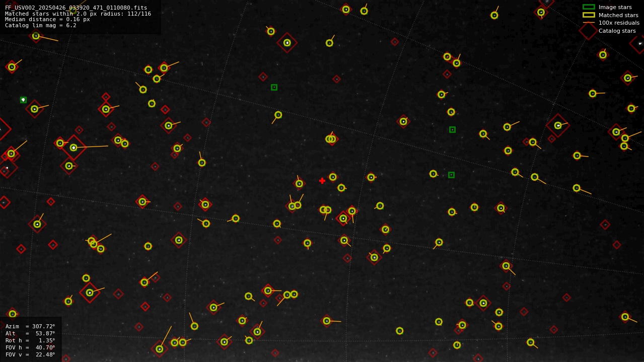Click the green unmatched star box containing a bright white star
The width and height of the screenshot is (644, 362).
click(23, 100)
